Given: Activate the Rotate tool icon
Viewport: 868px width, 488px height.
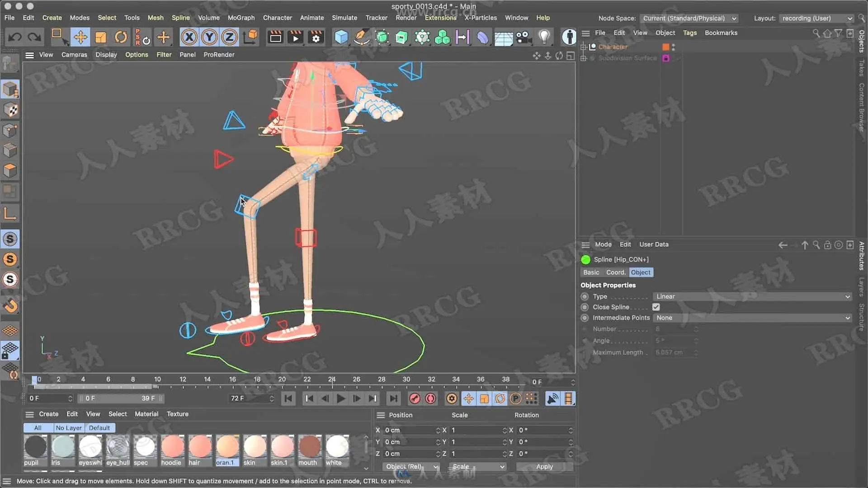Looking at the screenshot, I should (x=121, y=37).
